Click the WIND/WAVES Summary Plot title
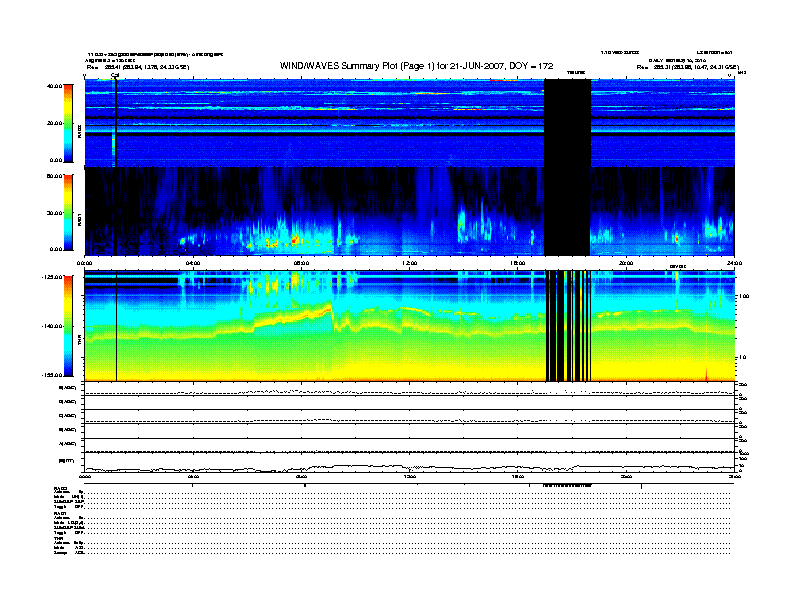The height and width of the screenshot is (612, 792). coord(417,66)
